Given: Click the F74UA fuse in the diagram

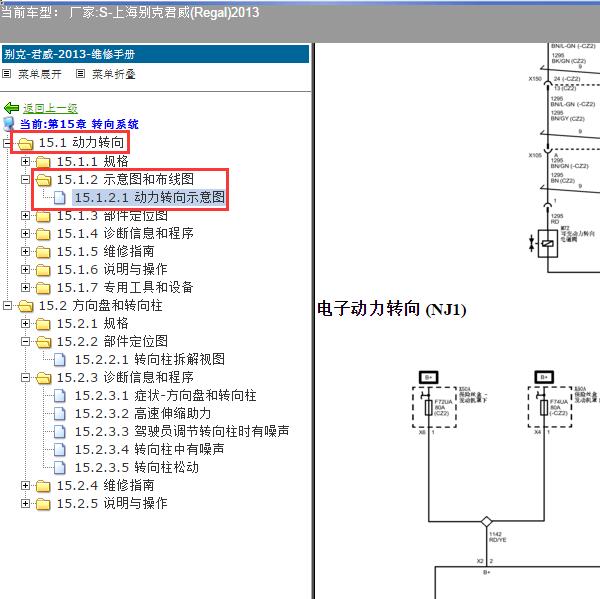Looking at the screenshot, I should click(x=544, y=407).
